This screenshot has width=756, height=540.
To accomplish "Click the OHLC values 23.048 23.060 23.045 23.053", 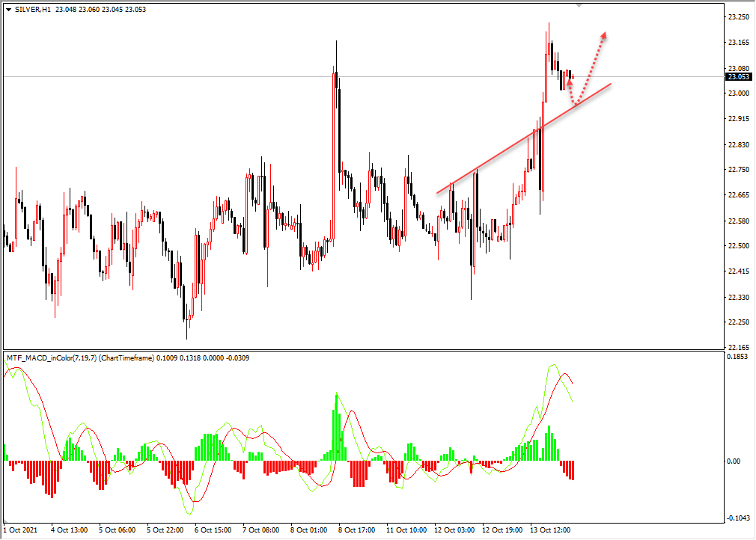I will [x=101, y=10].
